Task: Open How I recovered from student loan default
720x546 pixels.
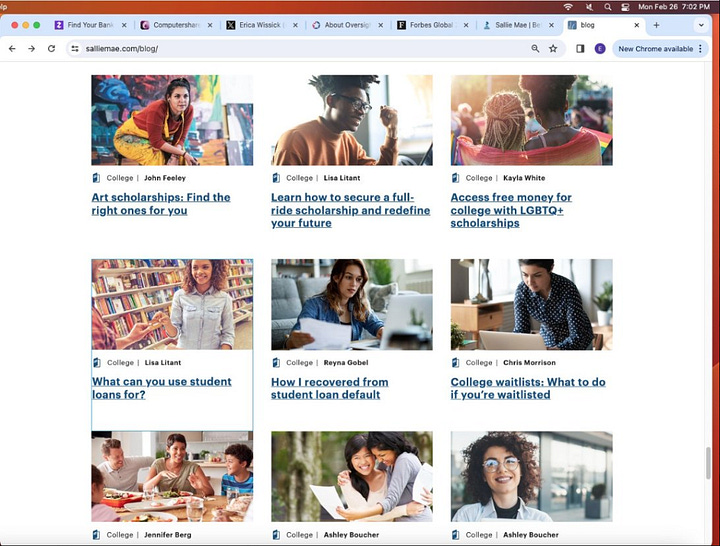Action: coord(329,388)
